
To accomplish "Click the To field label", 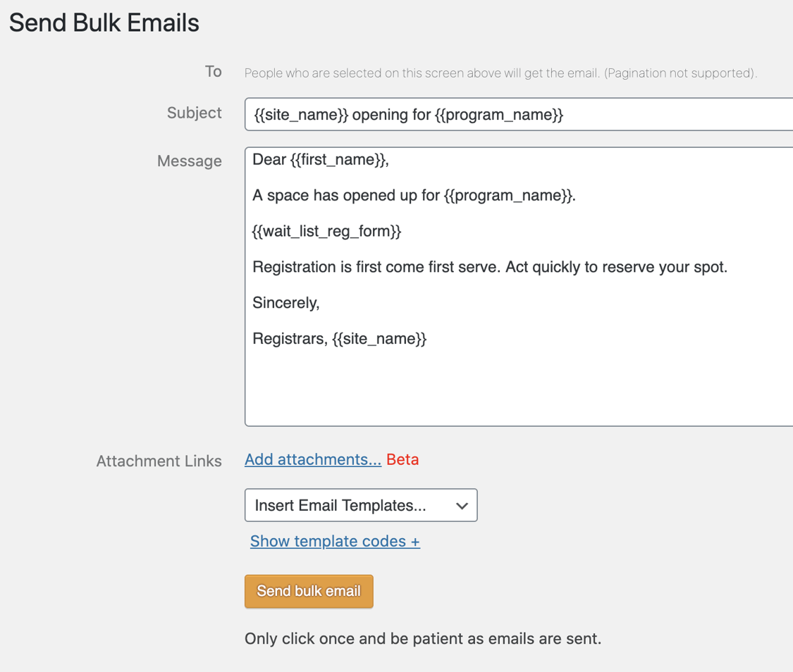I will (x=214, y=71).
